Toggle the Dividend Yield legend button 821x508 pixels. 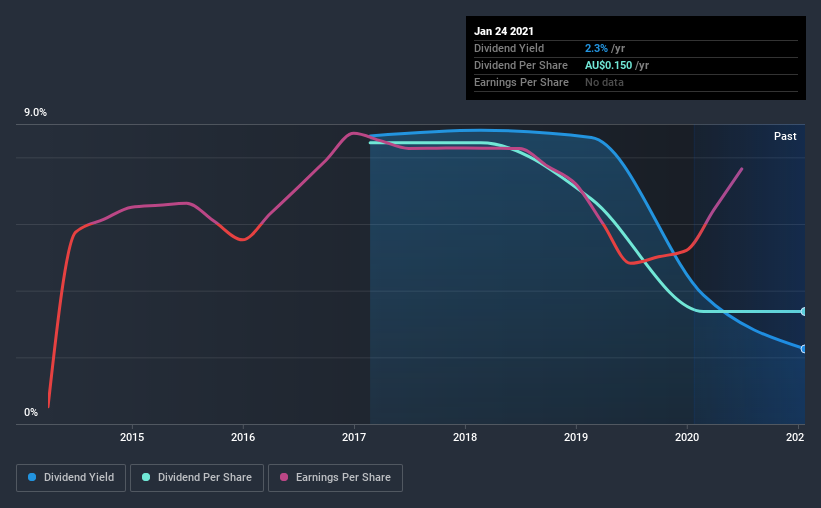[71, 478]
